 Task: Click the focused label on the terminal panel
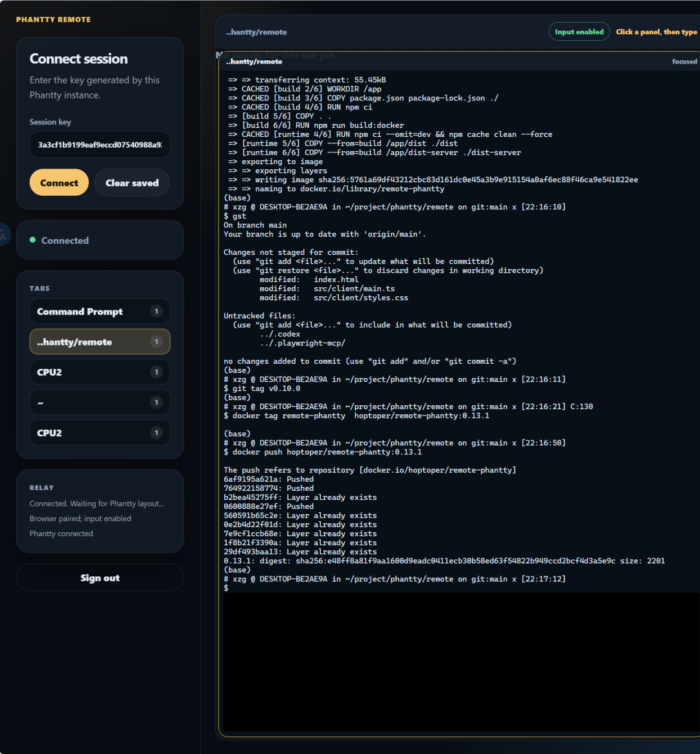pyautogui.click(x=684, y=62)
